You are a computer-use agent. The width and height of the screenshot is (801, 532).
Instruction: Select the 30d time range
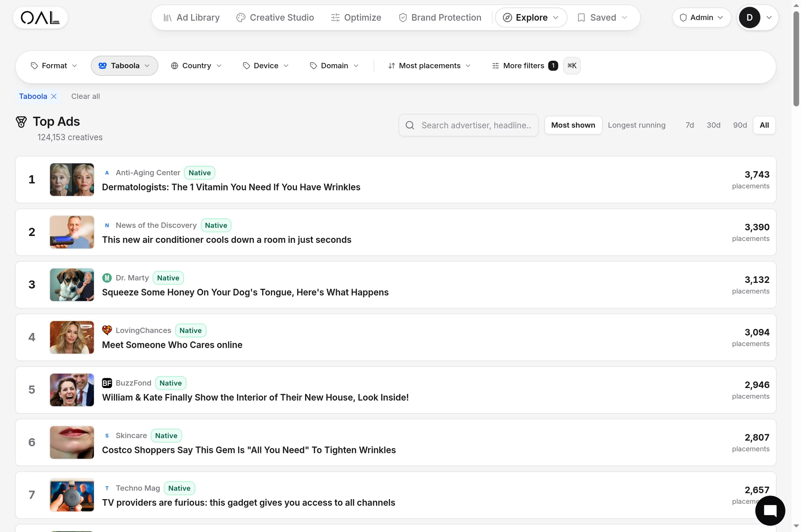[713, 125]
